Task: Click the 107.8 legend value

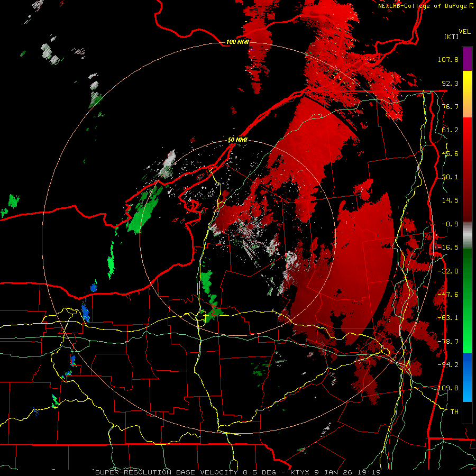Action: click(x=448, y=59)
